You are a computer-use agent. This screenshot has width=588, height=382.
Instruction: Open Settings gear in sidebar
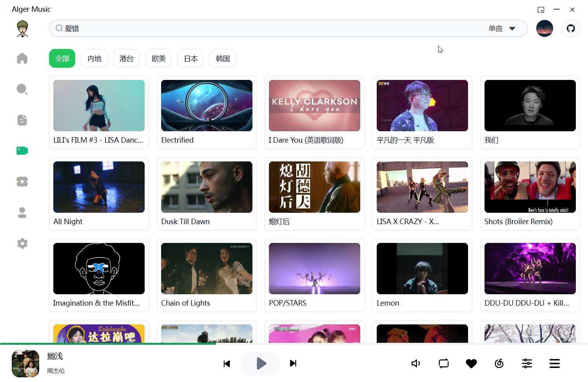click(22, 243)
